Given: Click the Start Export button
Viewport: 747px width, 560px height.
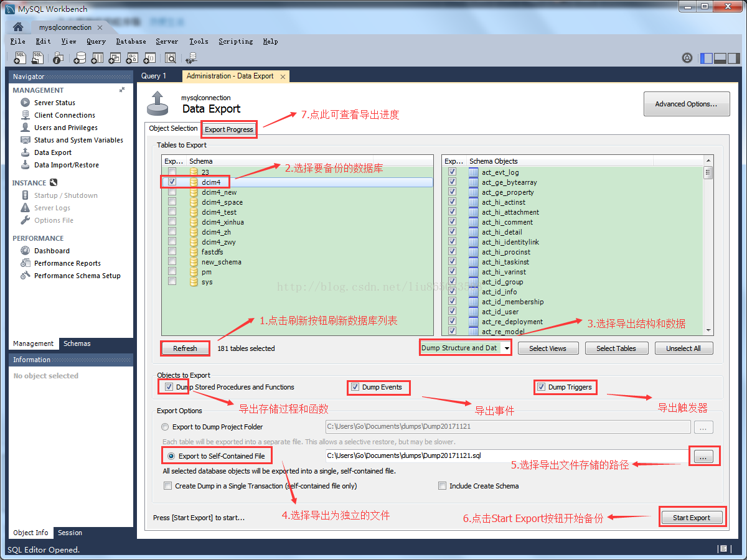Looking at the screenshot, I should (692, 517).
